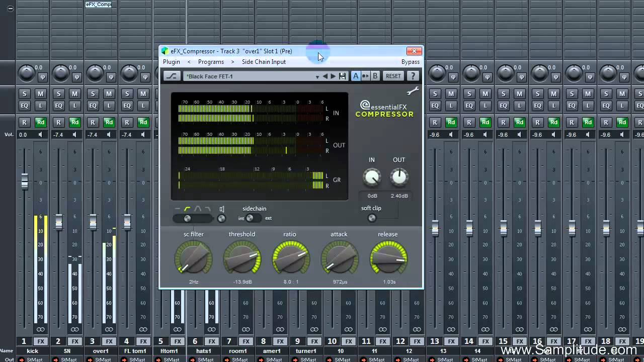644x362 pixels.
Task: Select the flat sidechain filter shape
Action: click(177, 209)
